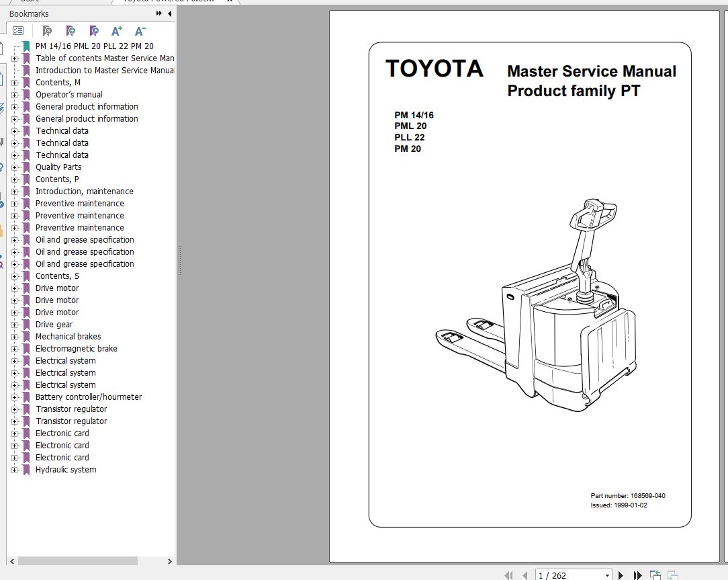Expand the Electromagnetic brake bookmark
This screenshot has height=580, width=728.
click(x=14, y=349)
